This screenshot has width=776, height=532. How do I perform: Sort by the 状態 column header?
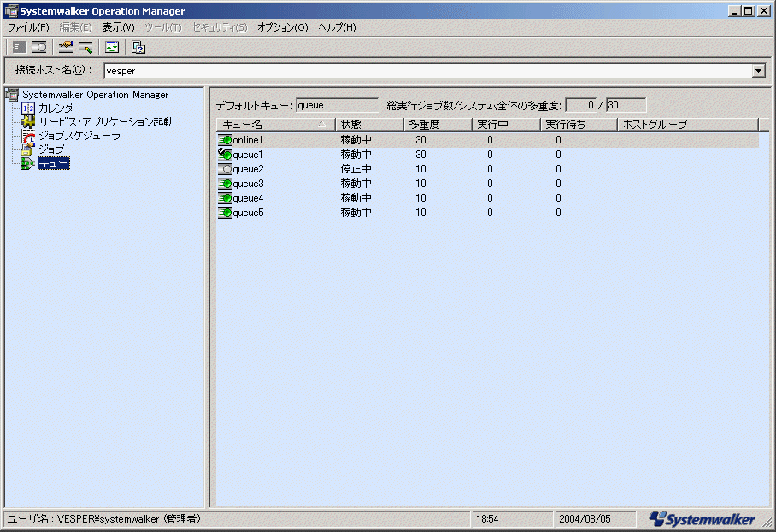369,125
